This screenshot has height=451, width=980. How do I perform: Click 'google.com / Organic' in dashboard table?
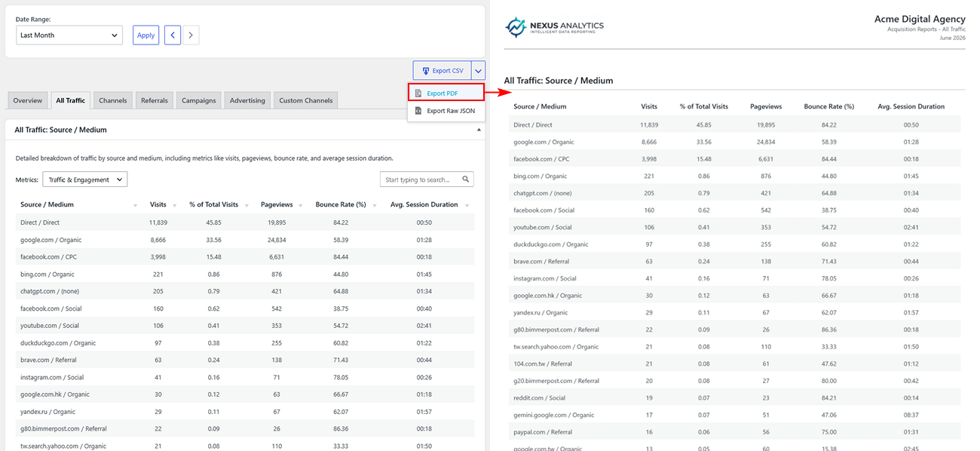(x=51, y=240)
